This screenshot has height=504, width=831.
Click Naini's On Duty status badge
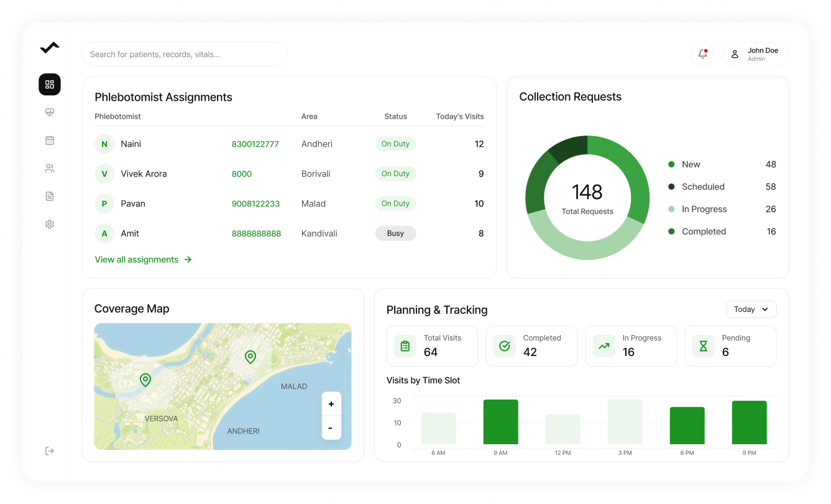coord(396,144)
